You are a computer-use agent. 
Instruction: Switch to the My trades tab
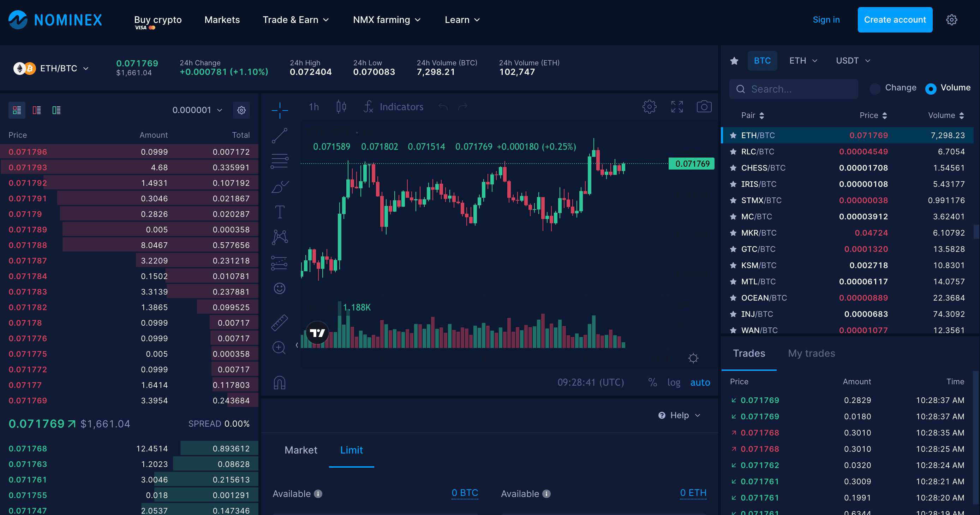tap(811, 354)
